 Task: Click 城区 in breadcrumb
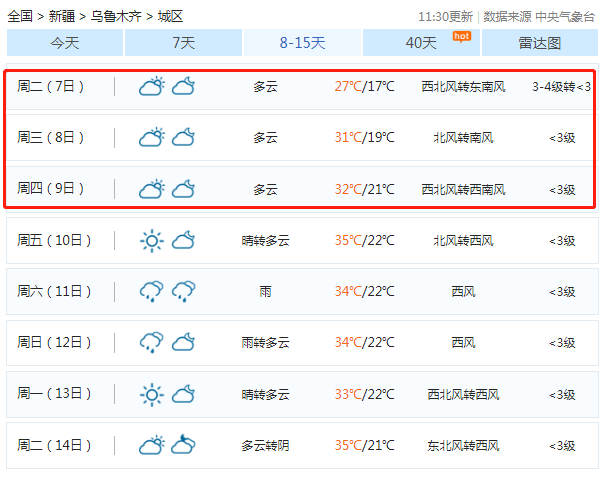(x=170, y=17)
